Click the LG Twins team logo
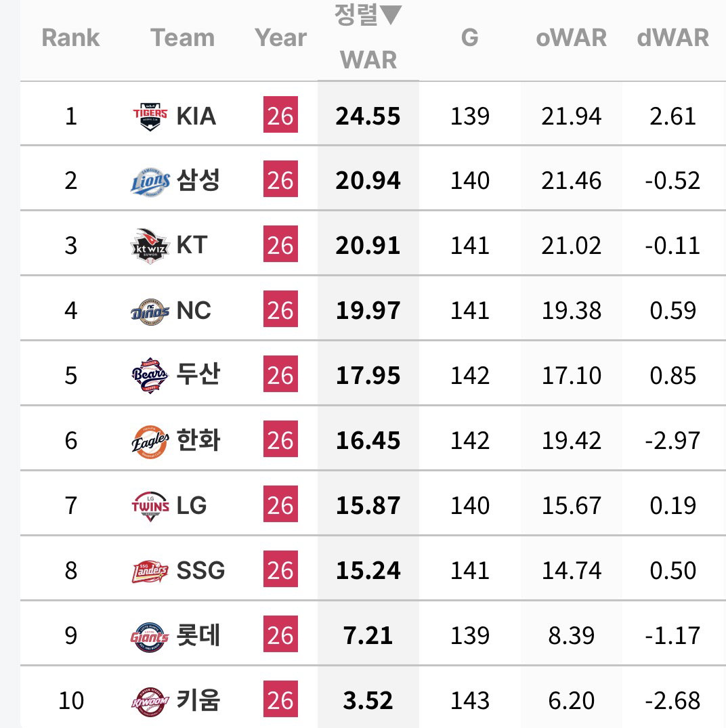The width and height of the screenshot is (726, 728). coord(150,506)
